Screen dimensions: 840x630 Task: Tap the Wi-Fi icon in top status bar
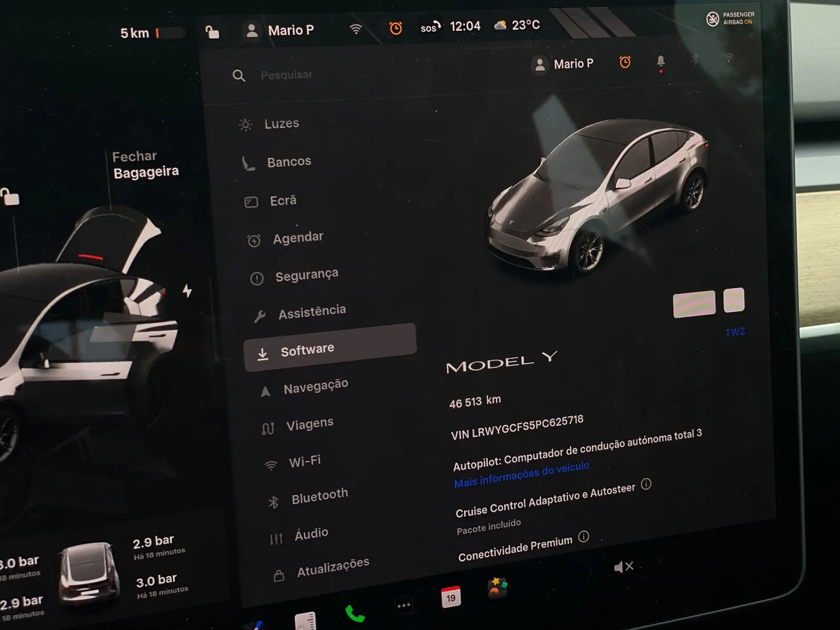(356, 29)
